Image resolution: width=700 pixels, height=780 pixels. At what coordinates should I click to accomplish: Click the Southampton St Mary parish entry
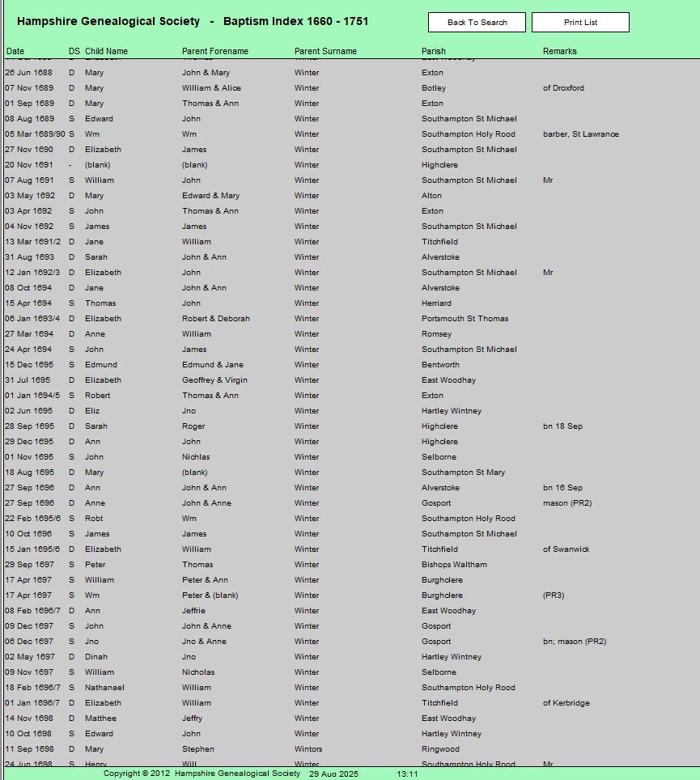tap(463, 473)
